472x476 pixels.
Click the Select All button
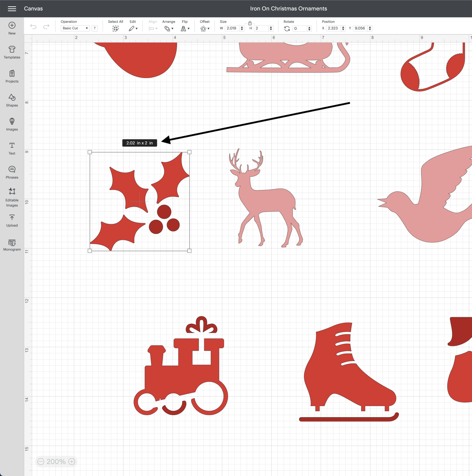[115, 28]
